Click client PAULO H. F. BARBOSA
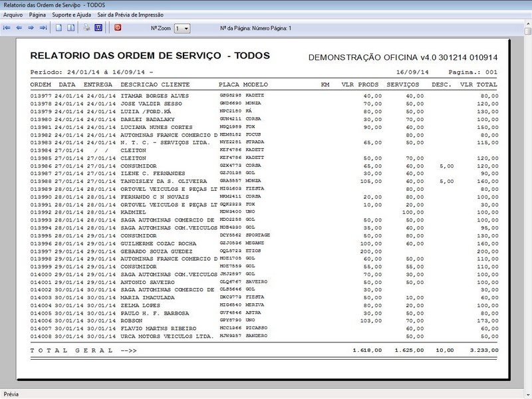The width and height of the screenshot is (532, 399). 155,313
